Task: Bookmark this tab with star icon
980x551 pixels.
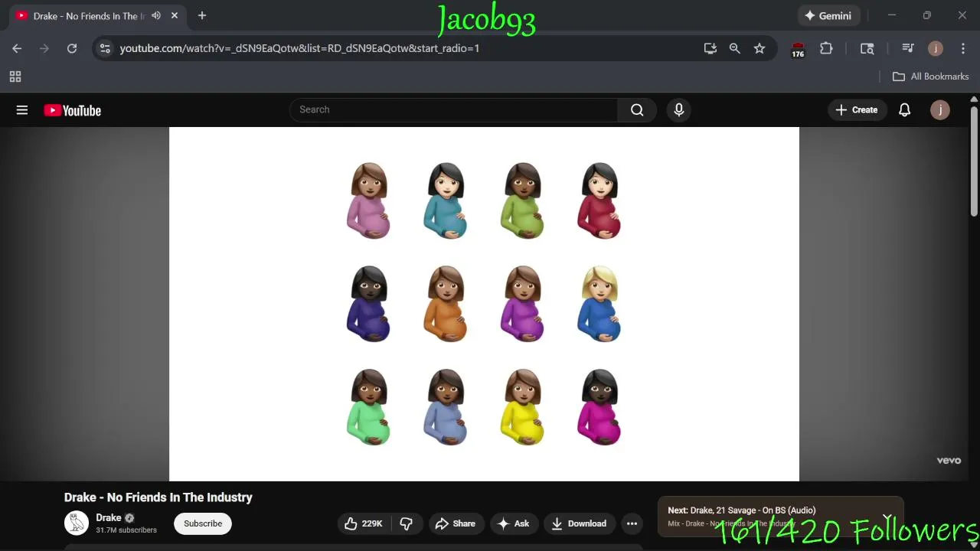Action: click(759, 48)
